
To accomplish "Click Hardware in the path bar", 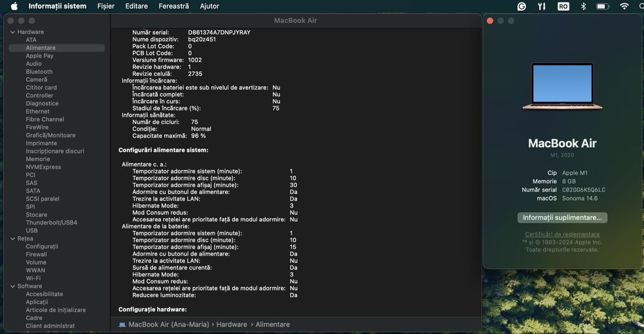I will point(232,324).
